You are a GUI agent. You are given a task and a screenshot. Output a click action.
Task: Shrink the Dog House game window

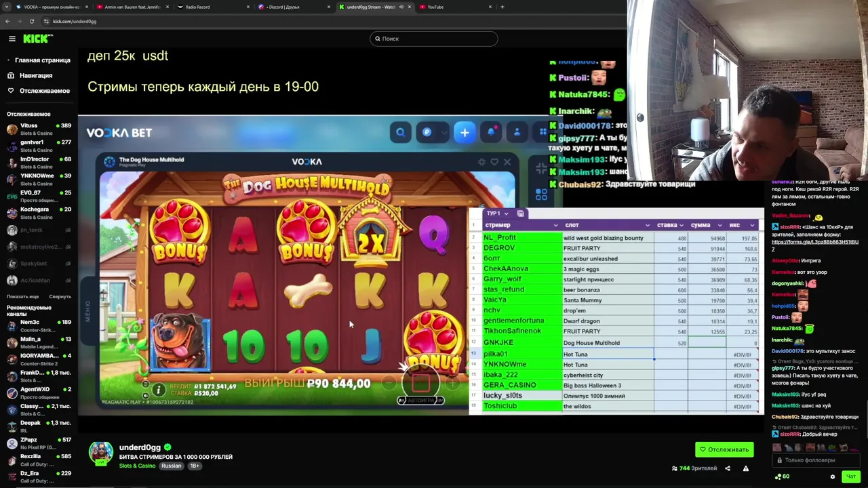click(x=481, y=162)
